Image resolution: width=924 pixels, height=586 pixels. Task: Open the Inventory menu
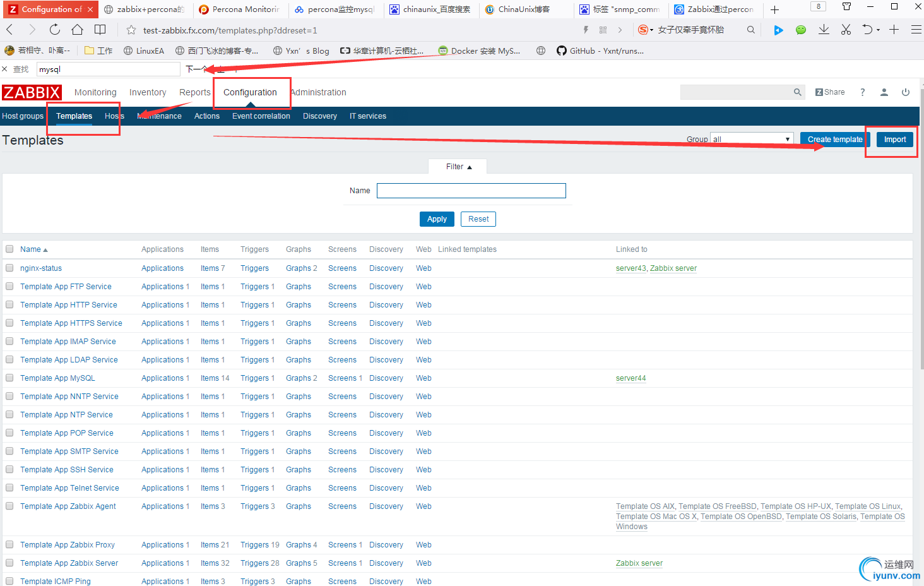[148, 92]
